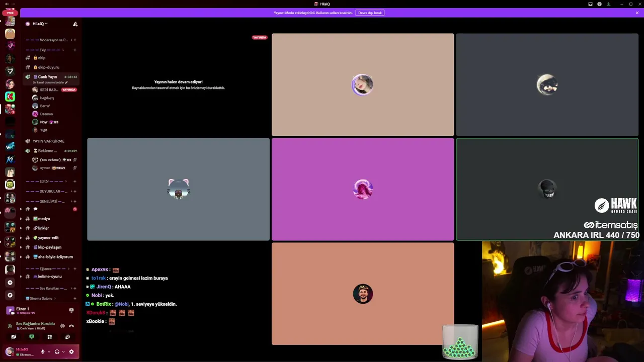Click "Bir kanal durumu belirle" status link
This screenshot has width=644, height=362.
[49, 82]
